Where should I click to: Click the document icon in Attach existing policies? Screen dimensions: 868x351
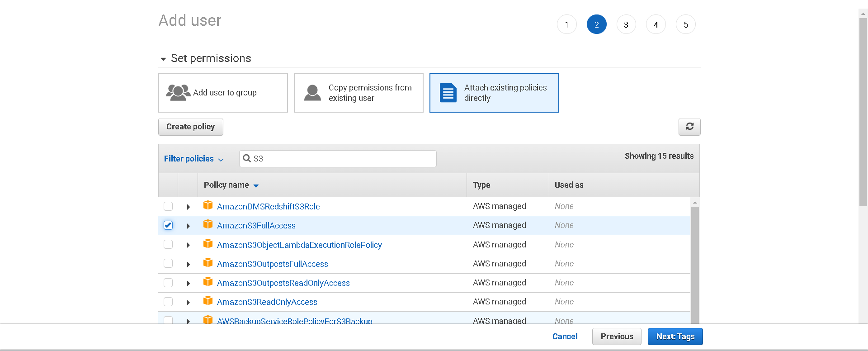448,93
